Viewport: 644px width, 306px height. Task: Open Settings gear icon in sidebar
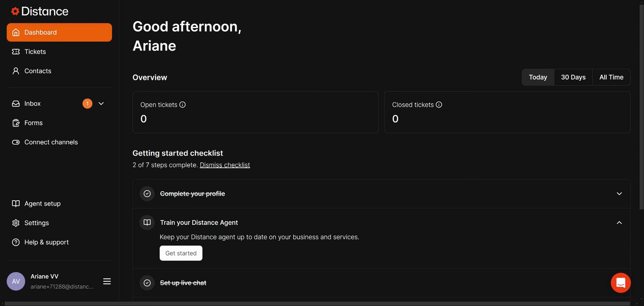[x=16, y=223]
